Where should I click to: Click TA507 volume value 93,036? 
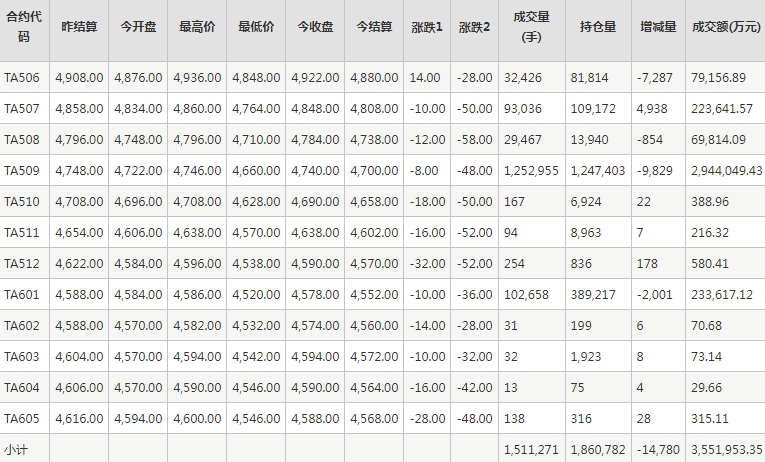click(x=523, y=109)
